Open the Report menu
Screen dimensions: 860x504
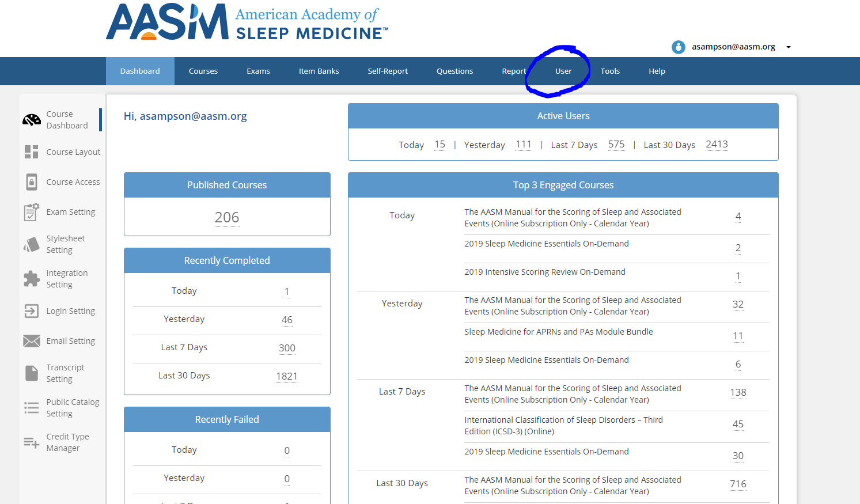[514, 71]
